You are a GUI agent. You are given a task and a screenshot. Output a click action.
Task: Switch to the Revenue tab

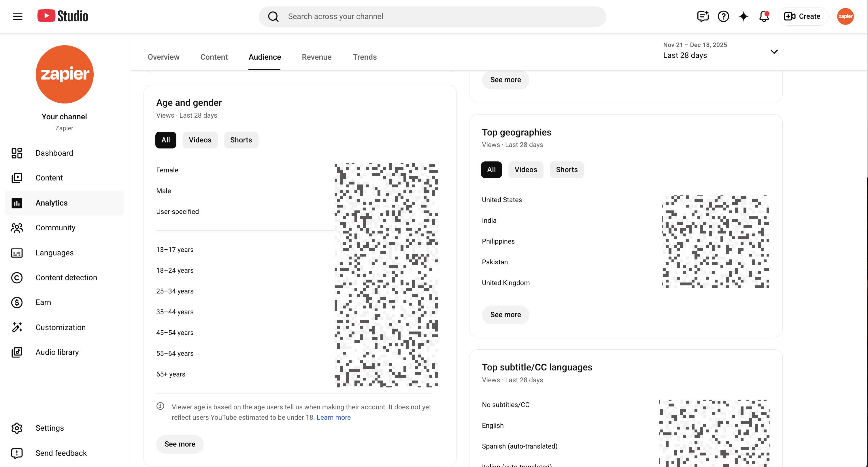[316, 57]
